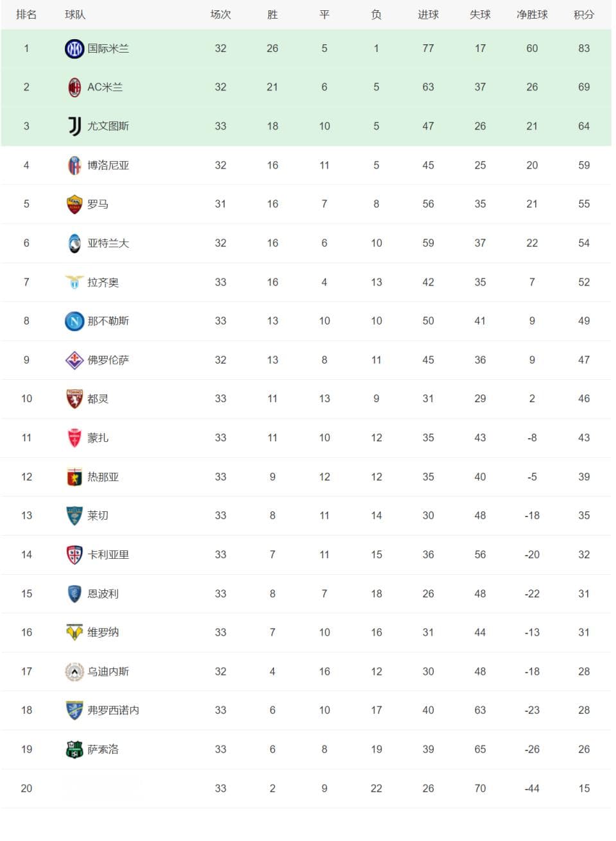Open the 蒙扎 team name link
The width and height of the screenshot is (616, 841).
pos(98,437)
